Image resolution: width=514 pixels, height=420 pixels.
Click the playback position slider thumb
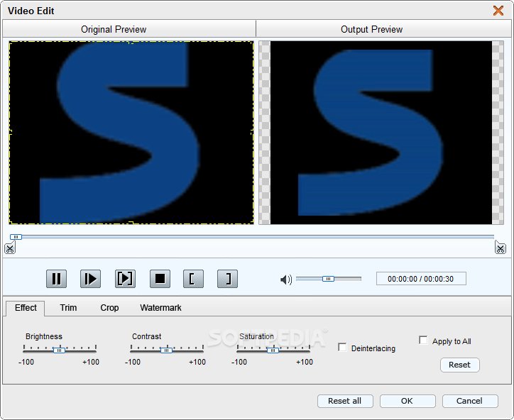[x=16, y=237]
